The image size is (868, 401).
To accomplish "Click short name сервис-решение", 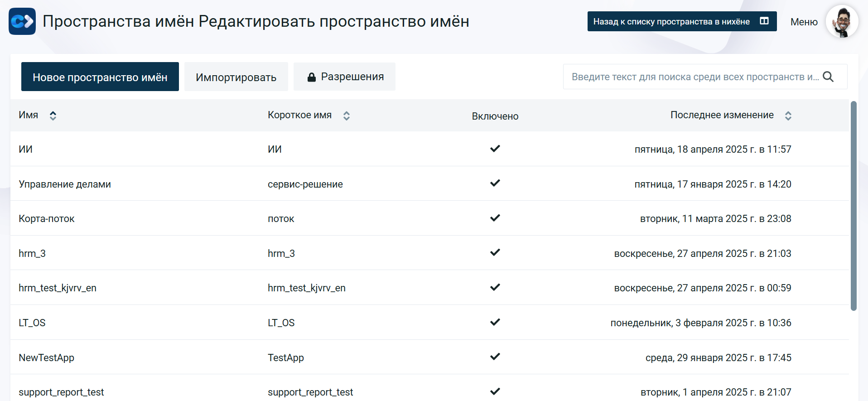I will point(305,184).
